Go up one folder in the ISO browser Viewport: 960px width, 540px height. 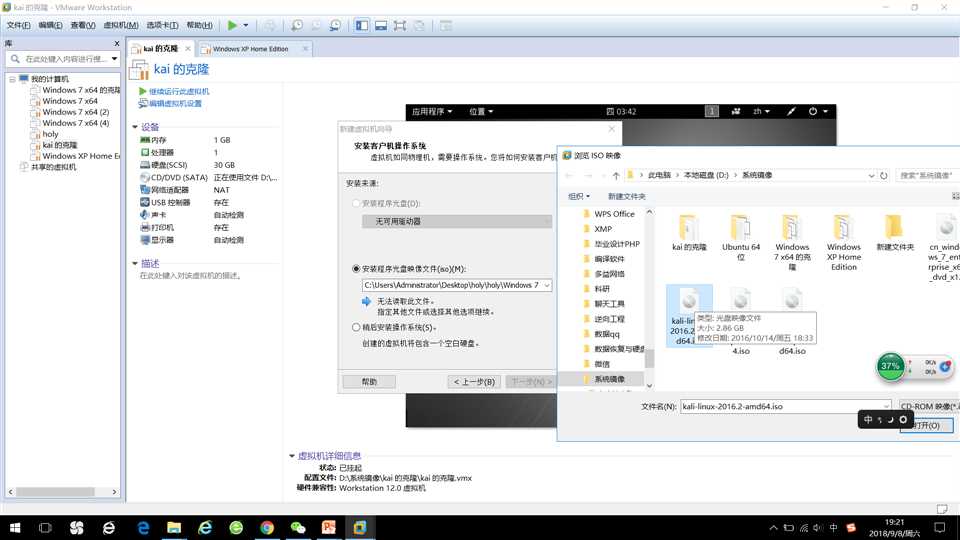(x=616, y=176)
